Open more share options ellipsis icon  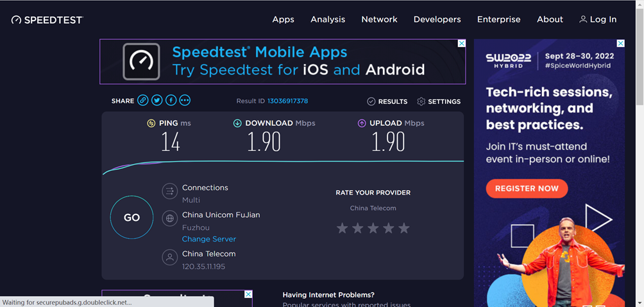185,100
